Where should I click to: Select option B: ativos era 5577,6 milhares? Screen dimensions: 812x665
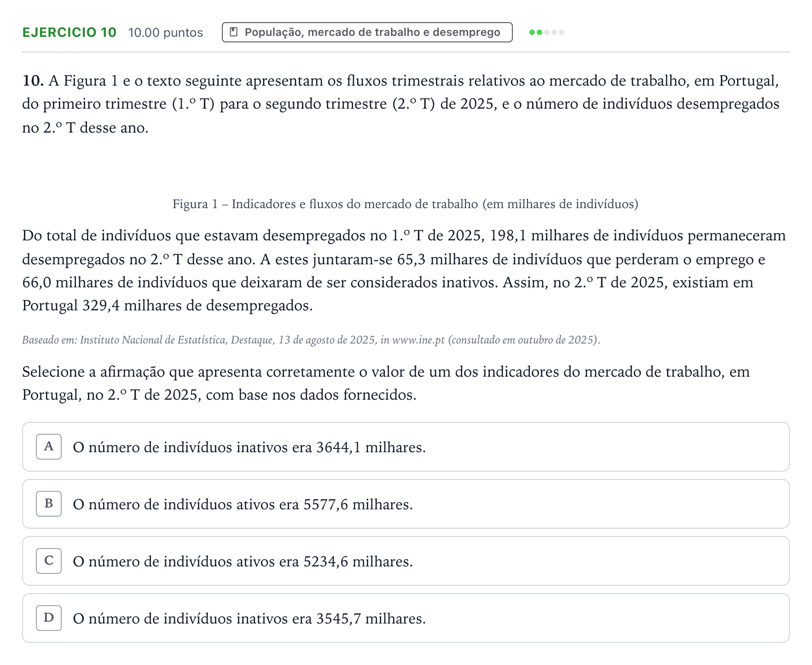pos(406,504)
